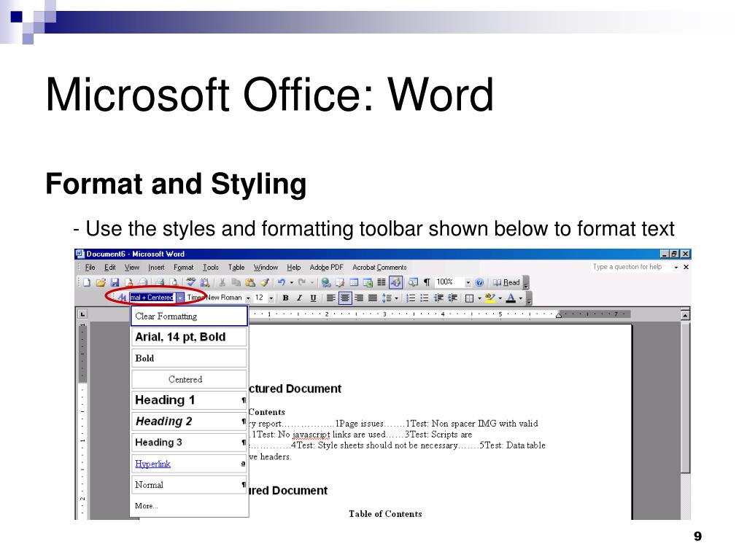The image size is (747, 560).
Task: Apply the Heading 1 style
Action: [189, 400]
